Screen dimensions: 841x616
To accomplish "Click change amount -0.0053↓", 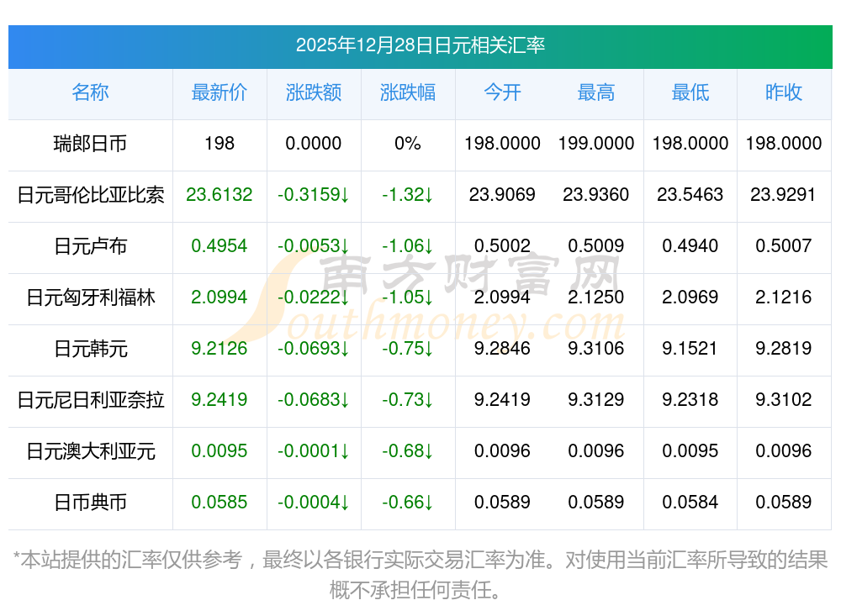I will tap(314, 245).
